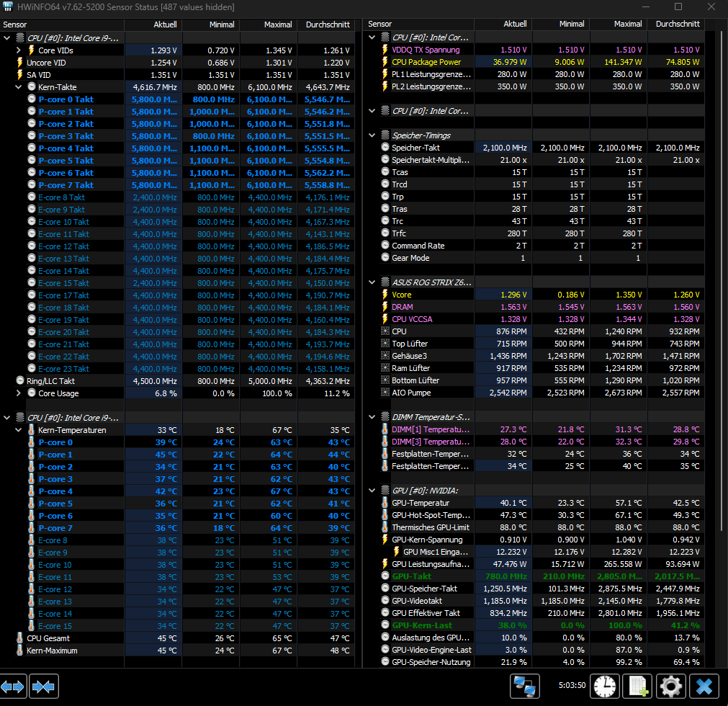Viewport: 728px width, 706px height.
Task: Collapse the Kern-Takte subtree
Action: click(x=19, y=87)
